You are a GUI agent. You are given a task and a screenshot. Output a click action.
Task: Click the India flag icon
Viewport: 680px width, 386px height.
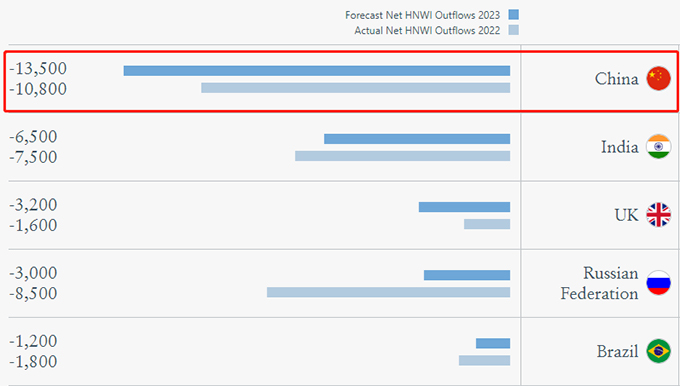click(x=658, y=147)
